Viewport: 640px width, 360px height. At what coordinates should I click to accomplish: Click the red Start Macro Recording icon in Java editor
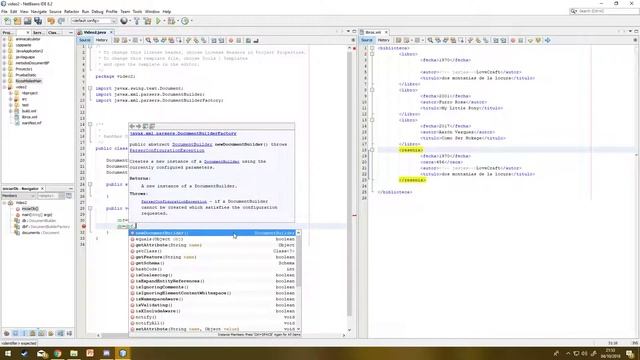tap(231, 40)
